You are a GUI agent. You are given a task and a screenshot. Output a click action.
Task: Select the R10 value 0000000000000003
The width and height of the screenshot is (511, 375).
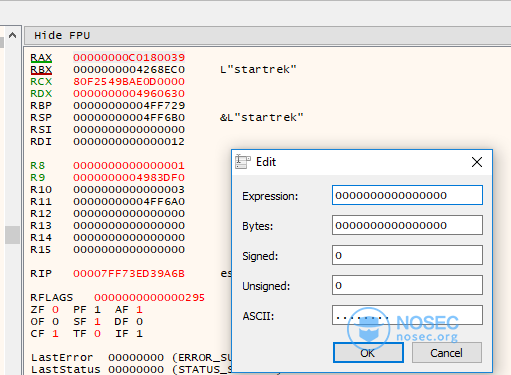tap(129, 190)
